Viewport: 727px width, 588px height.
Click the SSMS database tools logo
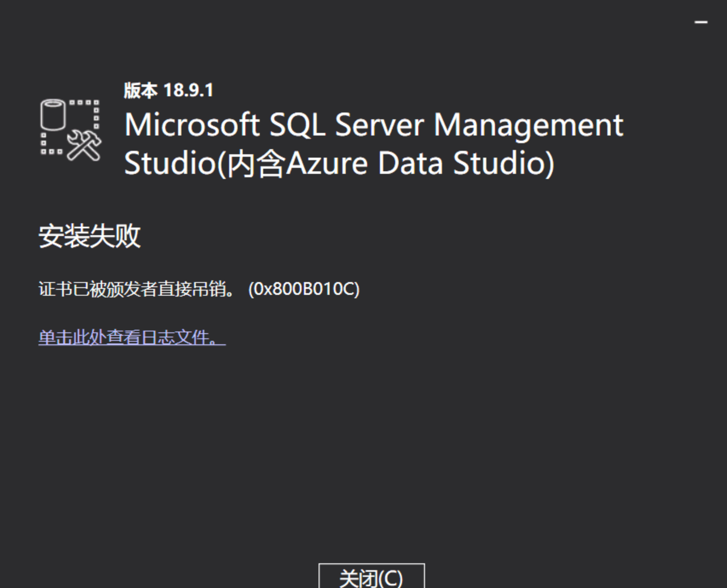point(71,130)
